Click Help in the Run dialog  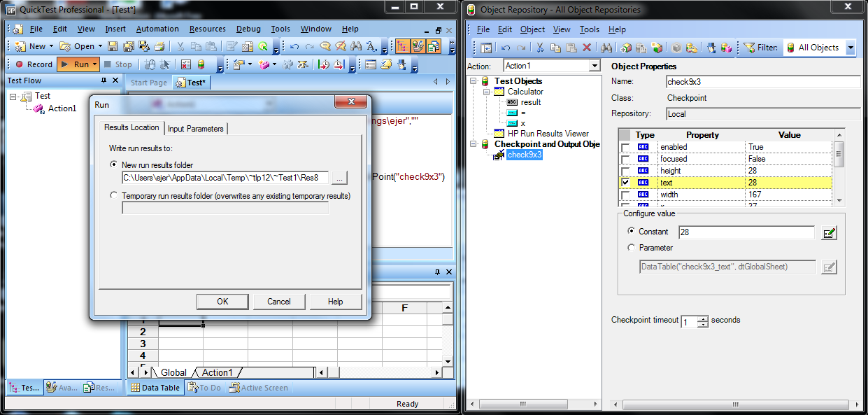[x=336, y=302]
